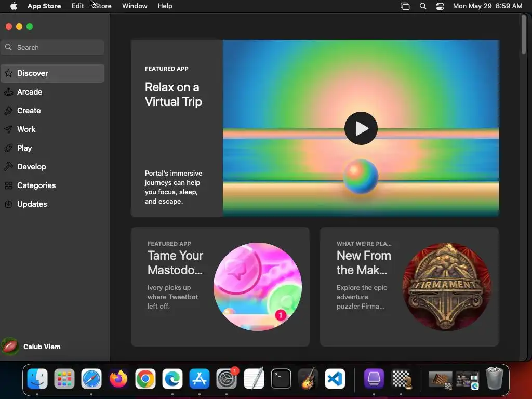Open the purple Apple Configurator Dock icon
Screen dimensions: 532x399
374,379
